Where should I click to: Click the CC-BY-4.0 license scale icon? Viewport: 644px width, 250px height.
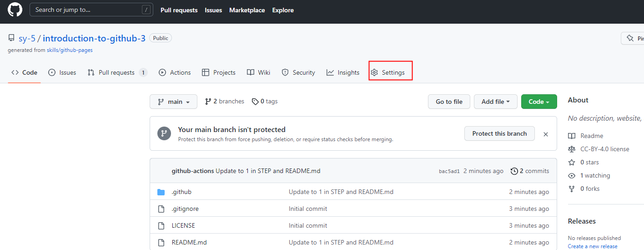pos(572,149)
